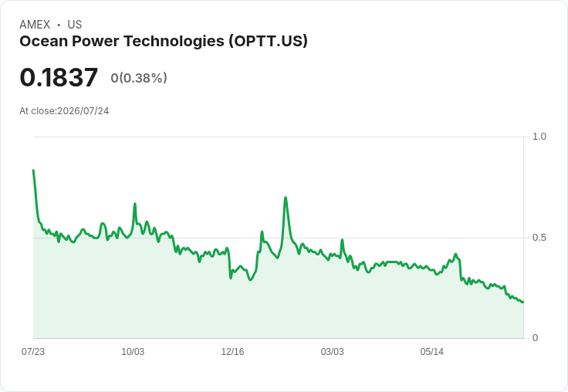
Task: Click the 03/03 x-axis date label
Action: (x=332, y=352)
